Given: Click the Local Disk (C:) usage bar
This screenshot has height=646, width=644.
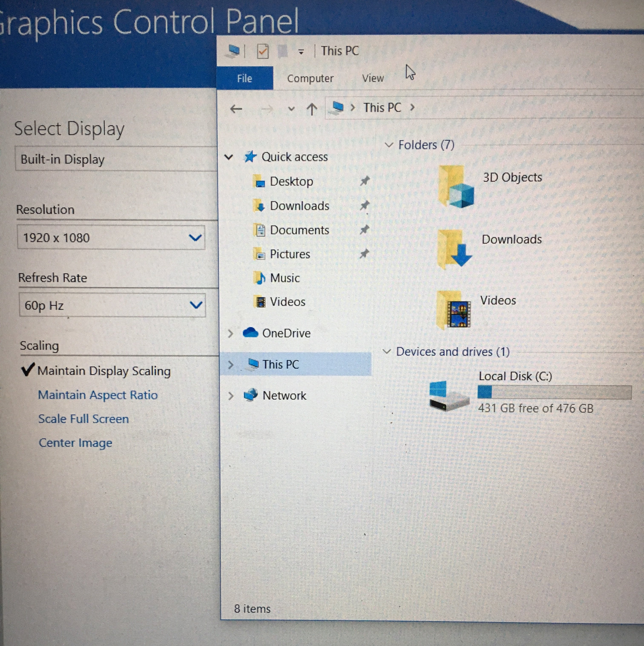Looking at the screenshot, I should point(554,392).
